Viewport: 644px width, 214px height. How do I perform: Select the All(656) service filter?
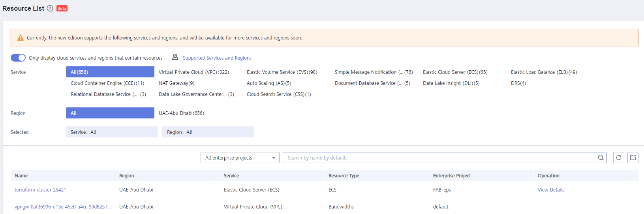click(x=110, y=72)
